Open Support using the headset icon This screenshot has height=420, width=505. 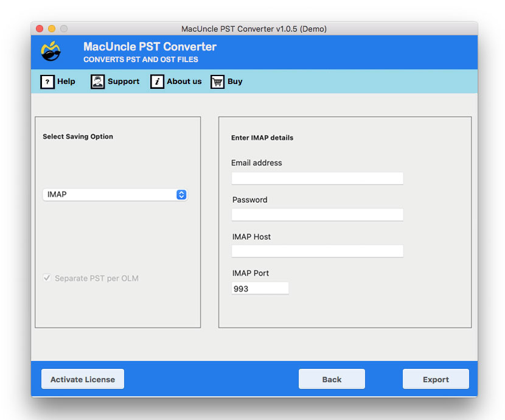tap(97, 81)
